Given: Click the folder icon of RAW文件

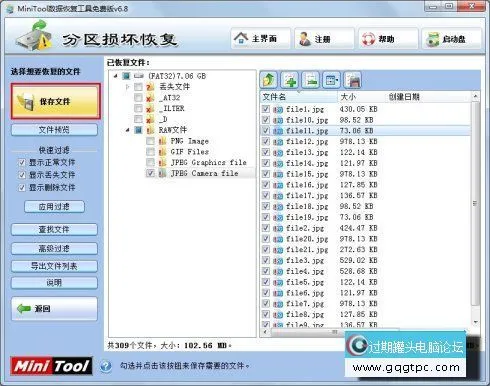Looking at the screenshot, I should (150, 130).
